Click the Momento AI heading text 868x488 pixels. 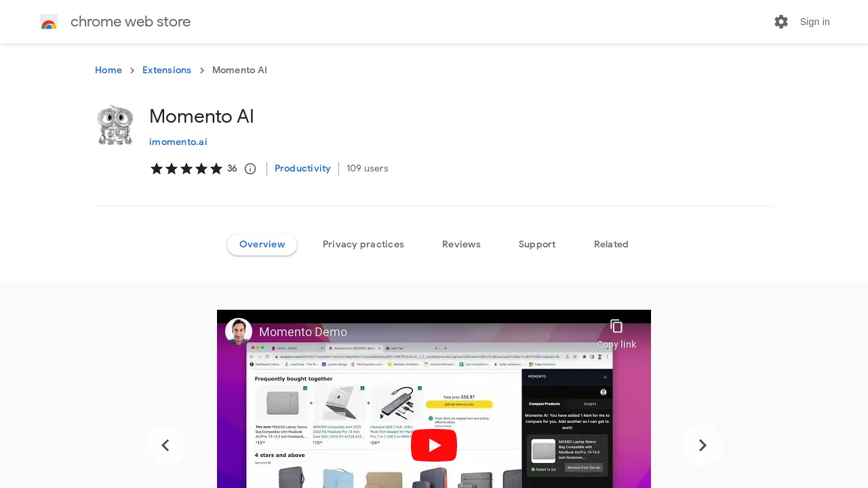point(201,117)
